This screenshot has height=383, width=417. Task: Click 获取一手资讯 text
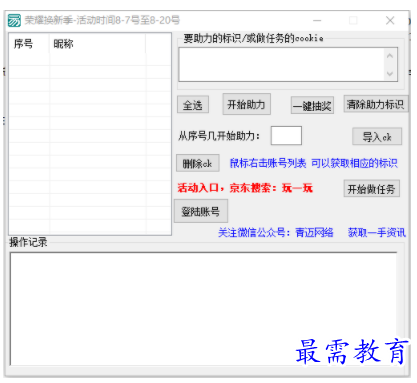(377, 232)
